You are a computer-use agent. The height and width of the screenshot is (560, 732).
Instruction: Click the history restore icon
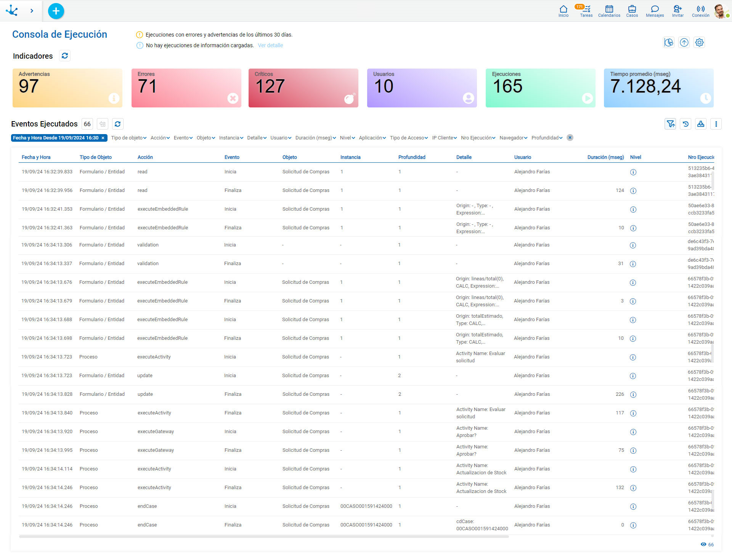tap(685, 124)
